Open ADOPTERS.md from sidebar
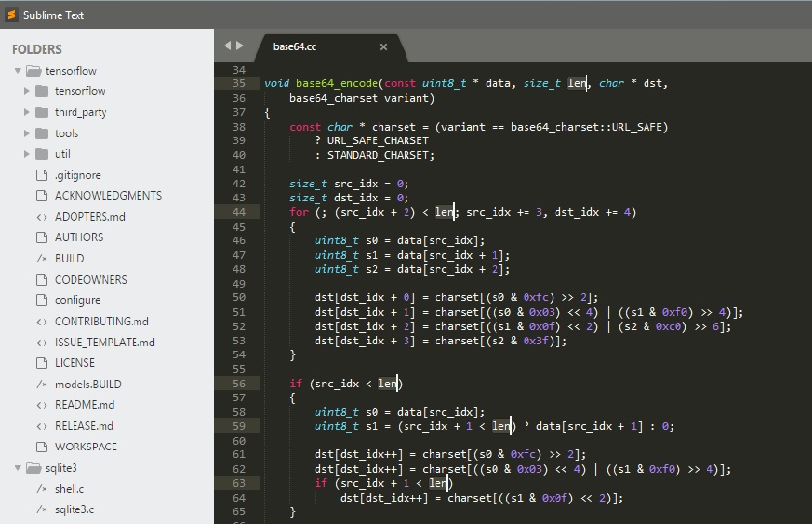This screenshot has width=812, height=524. (x=90, y=217)
